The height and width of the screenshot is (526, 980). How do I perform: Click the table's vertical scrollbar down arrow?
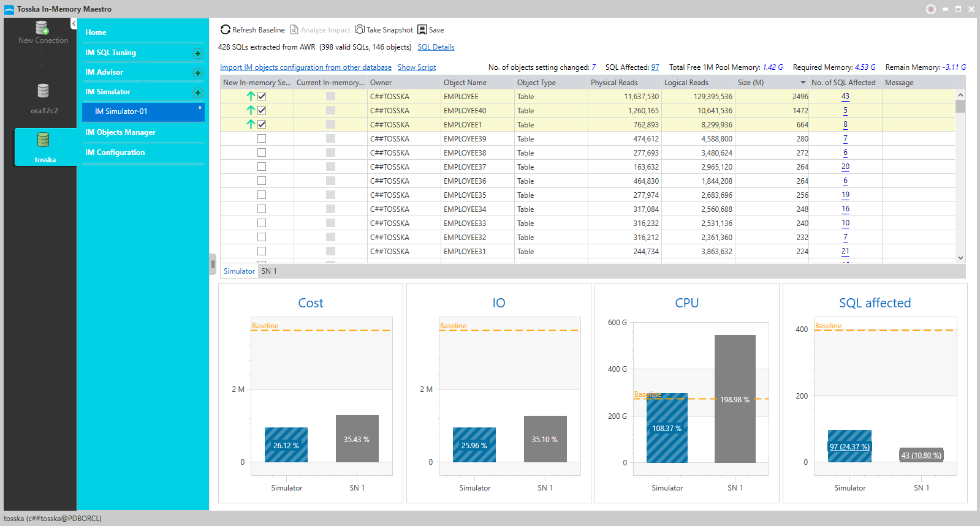(960, 258)
